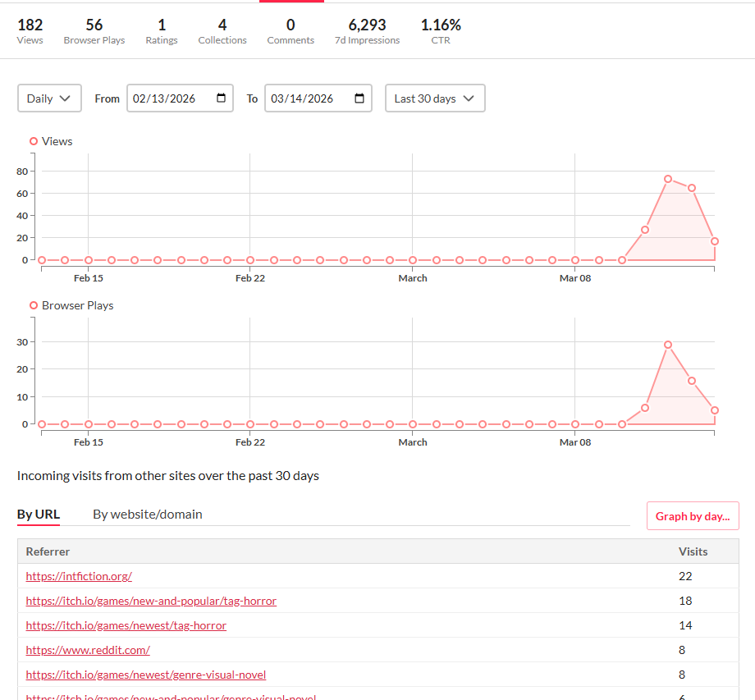This screenshot has width=755, height=700.
Task: Open the intfiction.org referrer link
Action: tap(79, 576)
